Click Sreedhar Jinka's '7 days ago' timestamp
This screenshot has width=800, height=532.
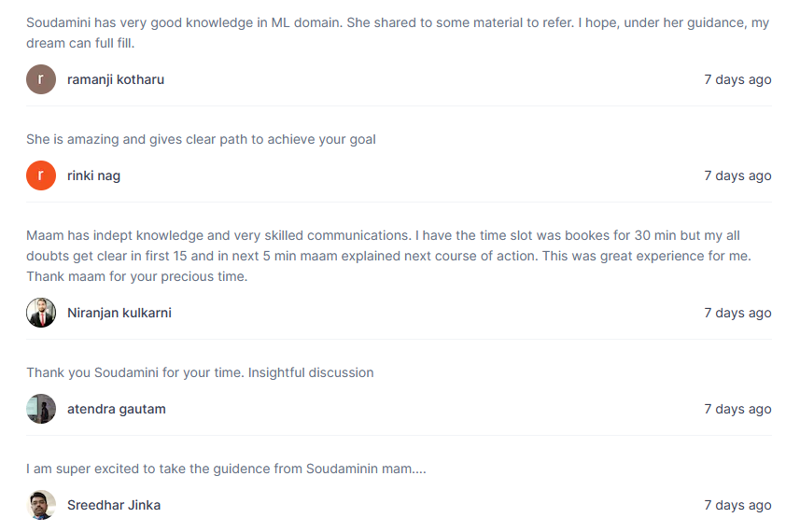(x=737, y=505)
